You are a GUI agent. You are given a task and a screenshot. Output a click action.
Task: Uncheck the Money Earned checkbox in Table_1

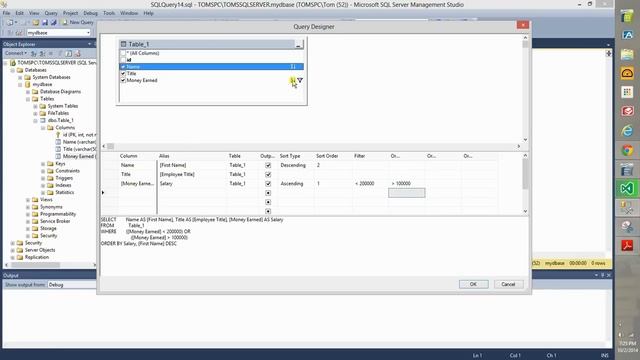[123, 80]
